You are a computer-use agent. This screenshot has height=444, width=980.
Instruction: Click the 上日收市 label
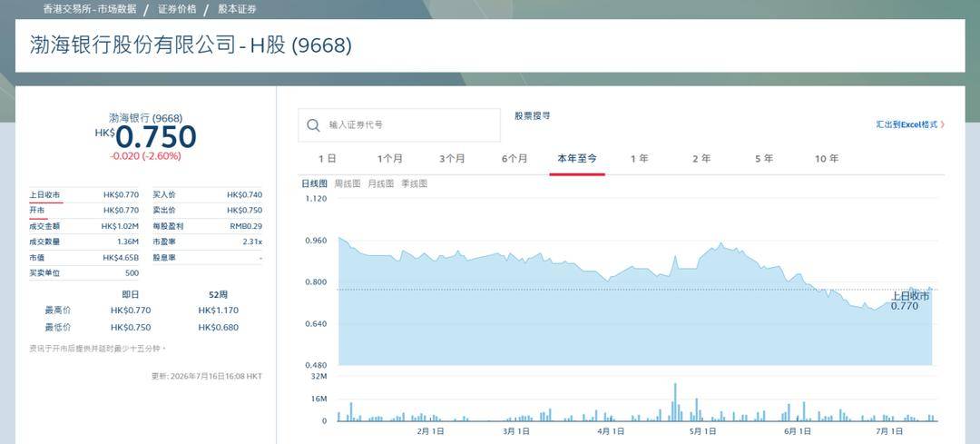point(44,194)
